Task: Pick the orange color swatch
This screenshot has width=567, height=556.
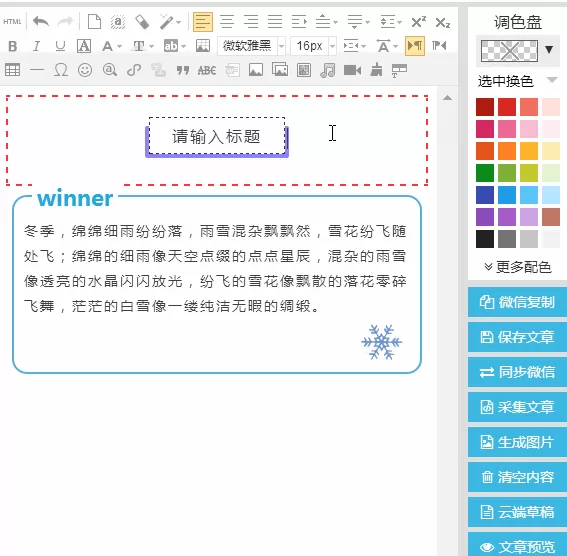Action: click(x=507, y=151)
